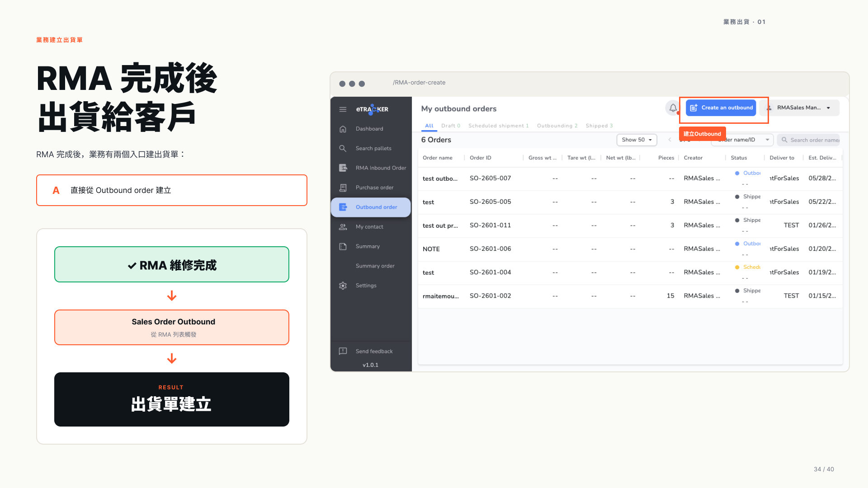Viewport: 868px width, 488px height.
Task: Open the Order name/ID filter dropdown
Action: coord(742,140)
